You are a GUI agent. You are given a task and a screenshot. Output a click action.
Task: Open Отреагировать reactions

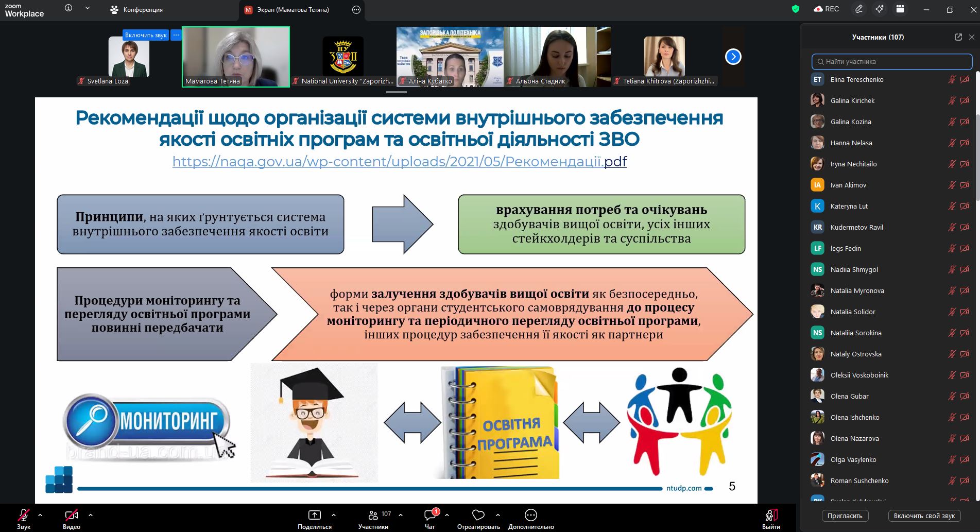pos(478,519)
